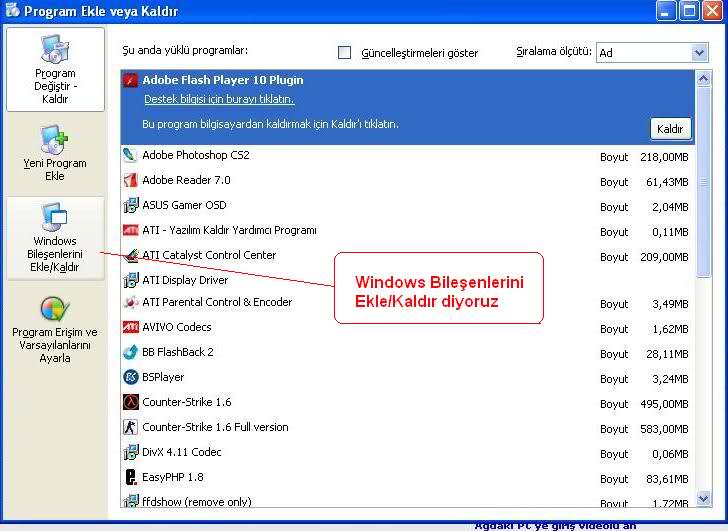Minimize the Program Ekle veya Kaldır window
Viewport: 728px width, 531px height.
(666, 11)
